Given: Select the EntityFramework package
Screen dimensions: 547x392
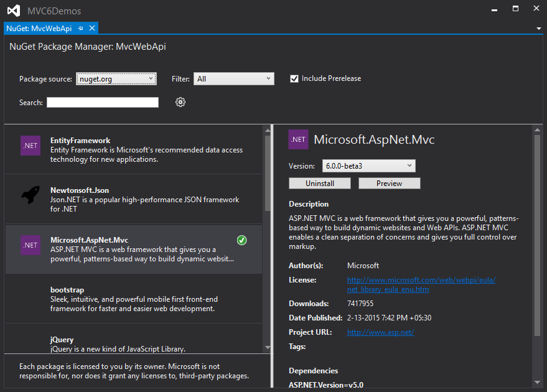Looking at the screenshot, I should point(134,149).
